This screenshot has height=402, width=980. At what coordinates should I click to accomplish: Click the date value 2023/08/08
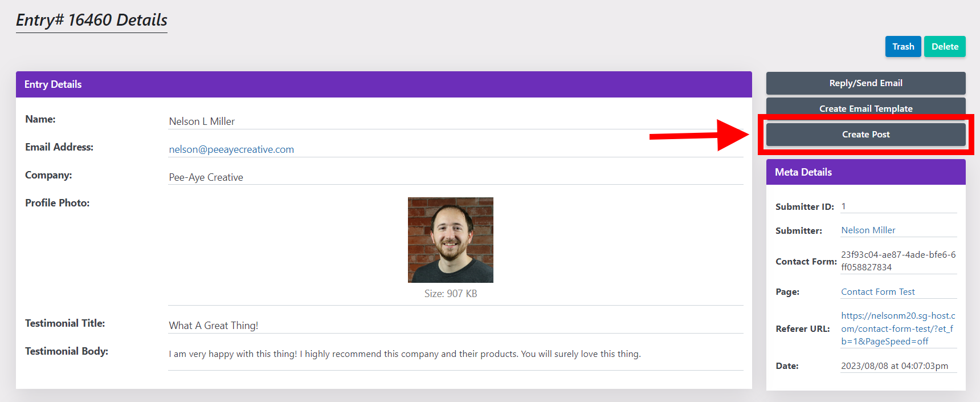895,366
